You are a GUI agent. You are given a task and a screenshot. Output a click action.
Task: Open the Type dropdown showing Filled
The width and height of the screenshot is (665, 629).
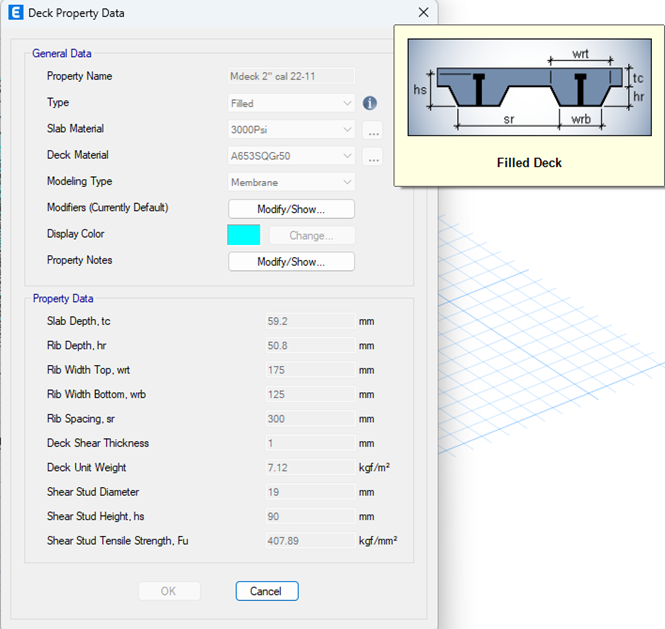[x=291, y=103]
